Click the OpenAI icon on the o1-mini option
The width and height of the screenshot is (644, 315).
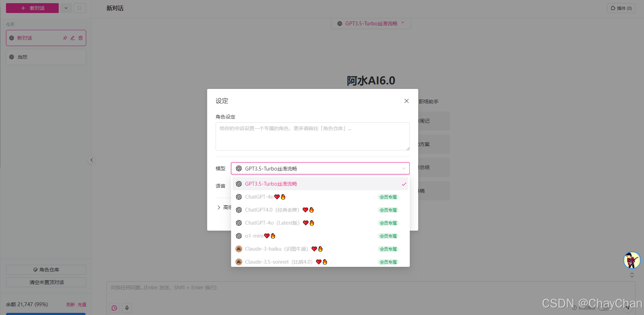[x=239, y=236]
